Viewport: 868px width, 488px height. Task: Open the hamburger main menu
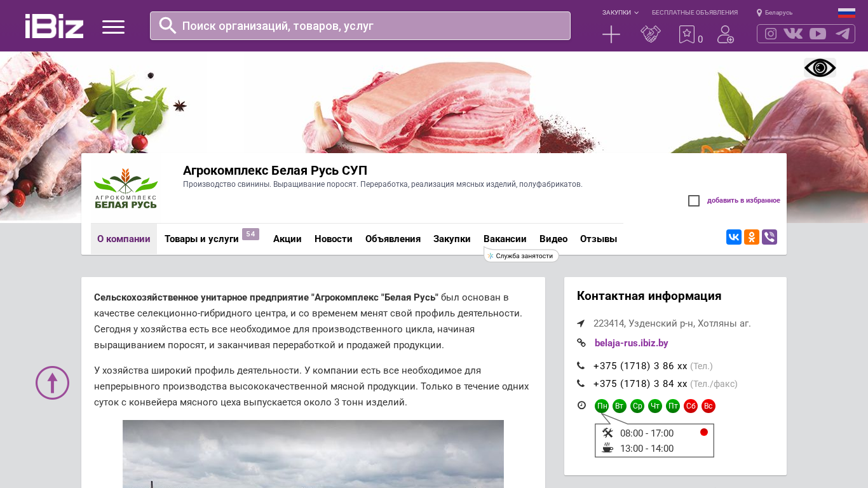(113, 27)
